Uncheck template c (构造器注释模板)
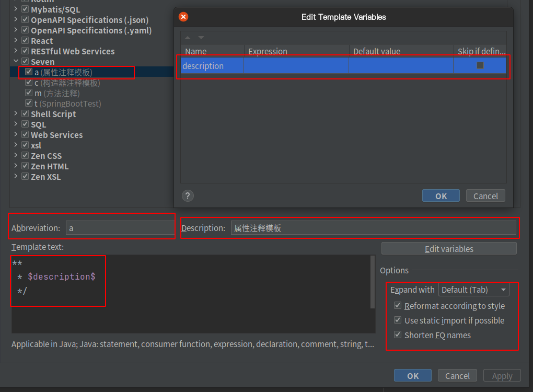Screen dimensions: 533x392 tap(29, 83)
